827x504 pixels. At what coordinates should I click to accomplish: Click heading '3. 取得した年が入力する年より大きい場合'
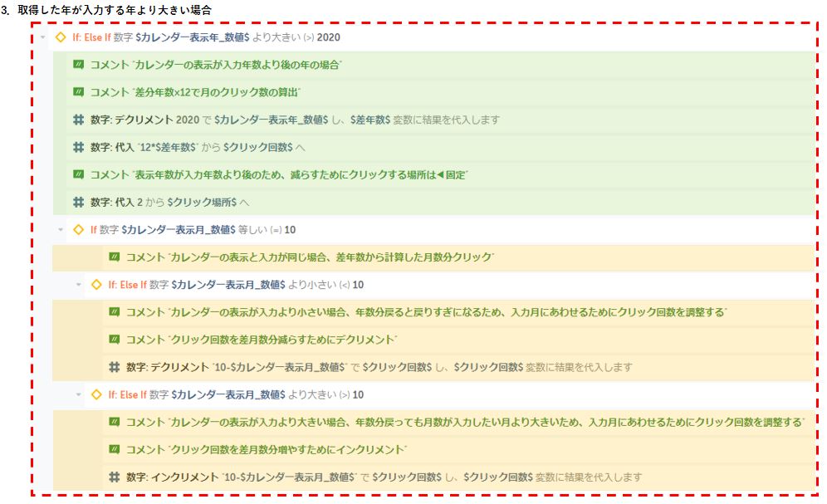point(106,10)
